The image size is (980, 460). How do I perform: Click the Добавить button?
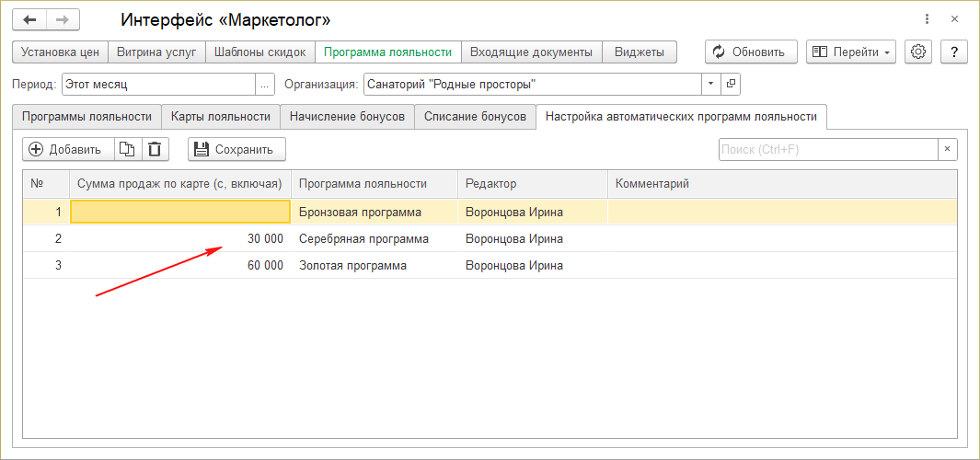click(x=65, y=149)
